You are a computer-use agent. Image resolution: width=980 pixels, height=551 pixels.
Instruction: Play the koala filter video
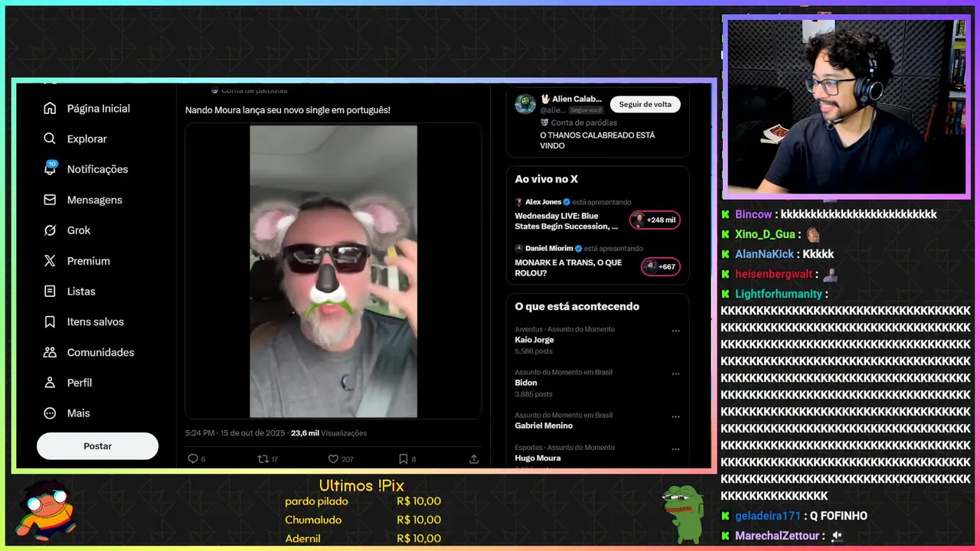click(x=333, y=272)
